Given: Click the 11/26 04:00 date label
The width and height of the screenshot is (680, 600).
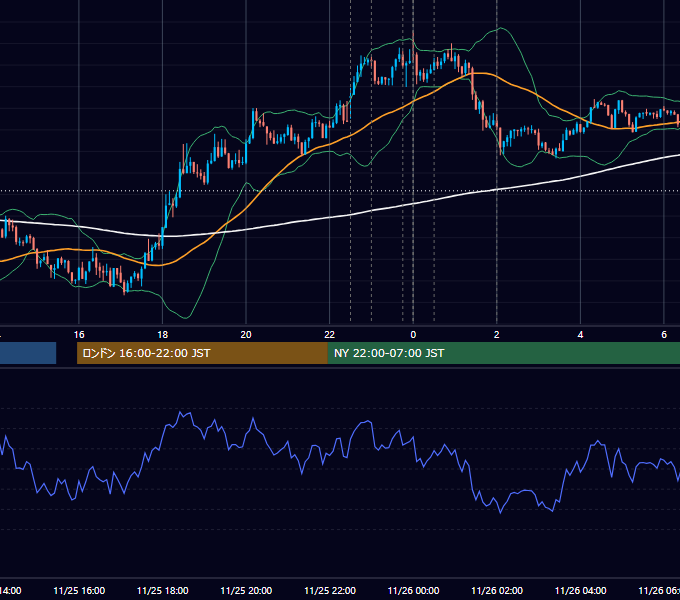Looking at the screenshot, I should click(x=580, y=590).
